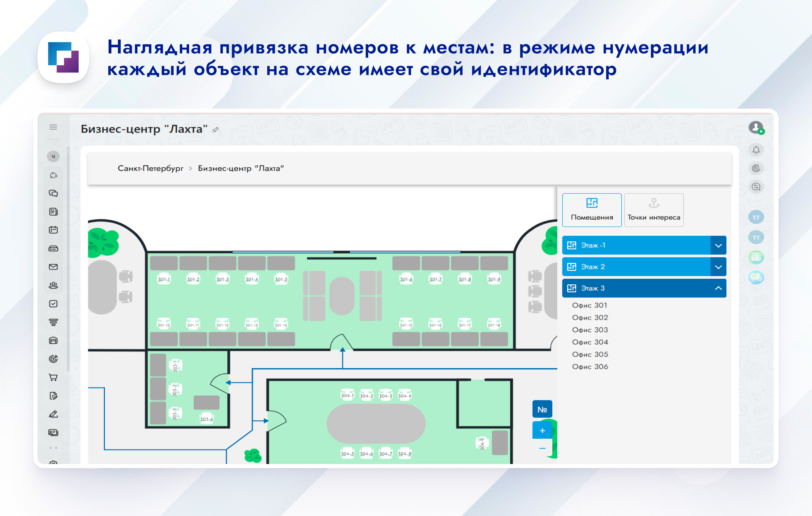The width and height of the screenshot is (812, 516).
Task: Open the sidebar workflow circle-nodes icon
Action: 53,175
